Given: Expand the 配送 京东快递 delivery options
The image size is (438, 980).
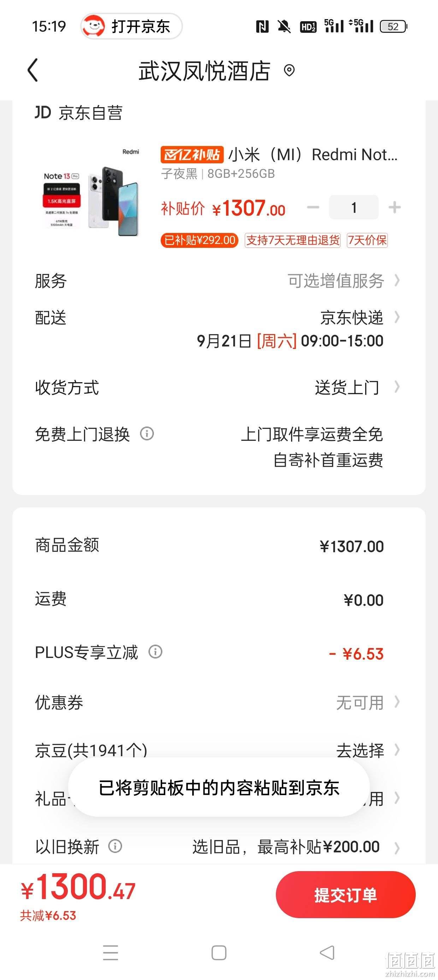Looking at the screenshot, I should point(219,329).
